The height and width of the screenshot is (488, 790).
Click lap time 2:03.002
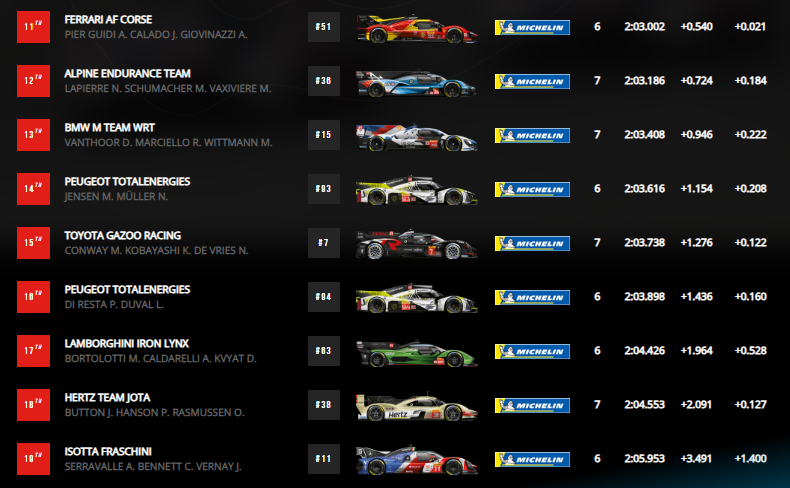644,27
